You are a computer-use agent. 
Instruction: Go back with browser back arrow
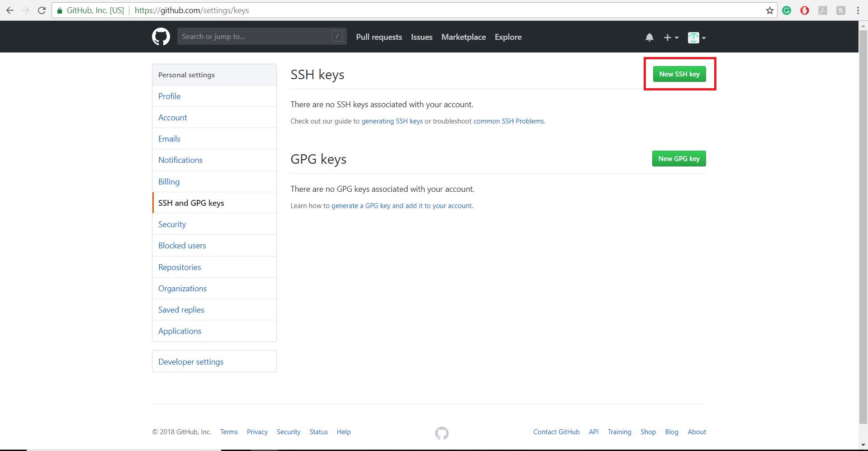(x=10, y=10)
